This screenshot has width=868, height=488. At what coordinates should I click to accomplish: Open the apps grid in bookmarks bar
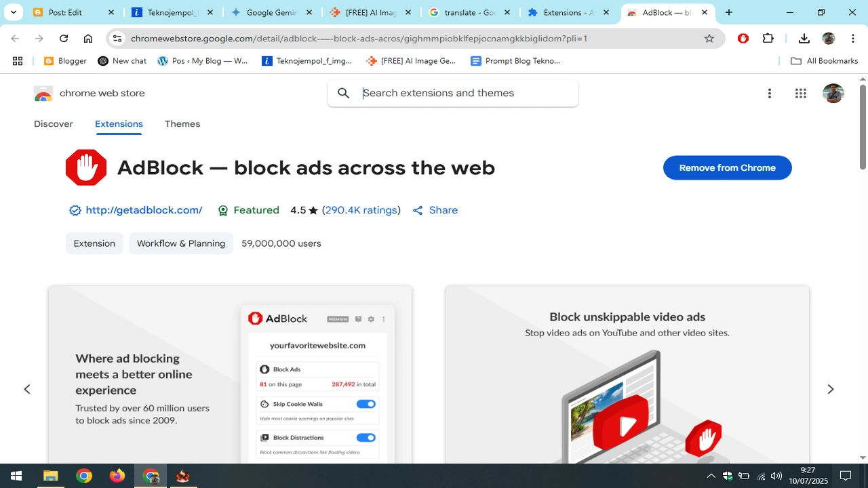(18, 61)
